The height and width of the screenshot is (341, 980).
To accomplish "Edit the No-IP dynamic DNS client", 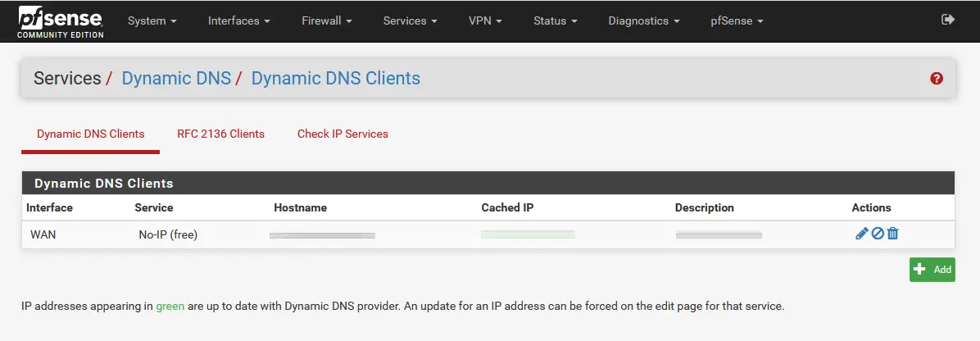I will click(861, 234).
